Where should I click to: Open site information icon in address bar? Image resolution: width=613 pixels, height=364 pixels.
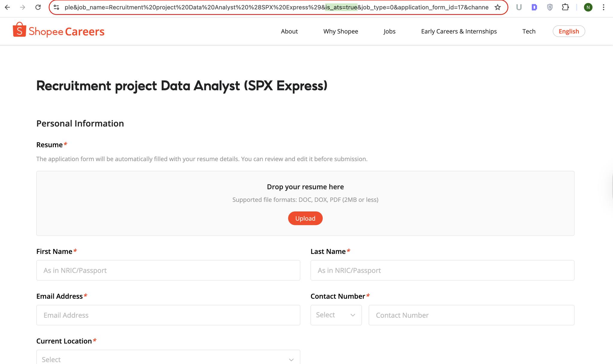point(56,7)
